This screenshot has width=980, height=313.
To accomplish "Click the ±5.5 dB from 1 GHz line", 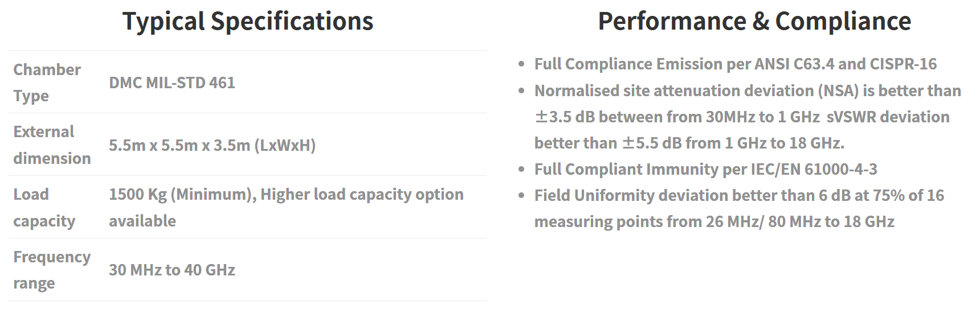I will [689, 143].
